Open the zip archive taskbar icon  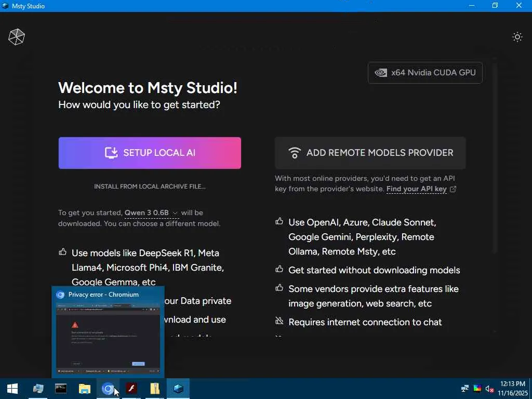click(x=155, y=389)
